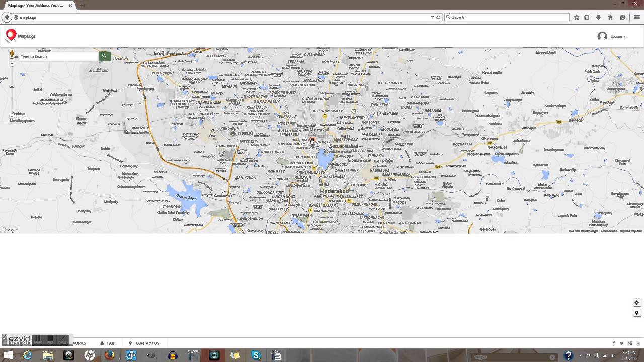Click the ezvid recorder draw button

(x=62, y=340)
